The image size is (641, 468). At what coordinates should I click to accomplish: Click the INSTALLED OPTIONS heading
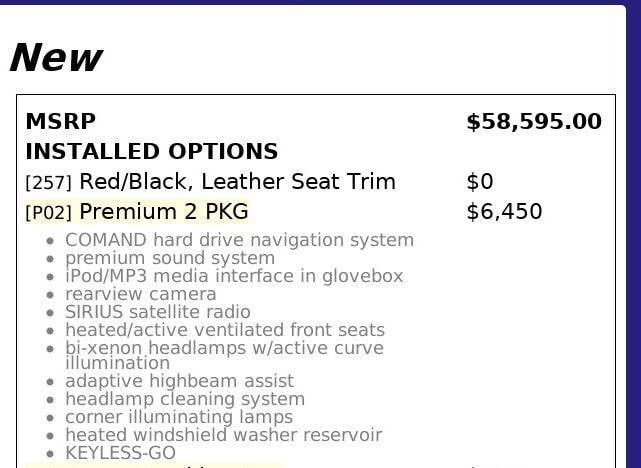151,152
